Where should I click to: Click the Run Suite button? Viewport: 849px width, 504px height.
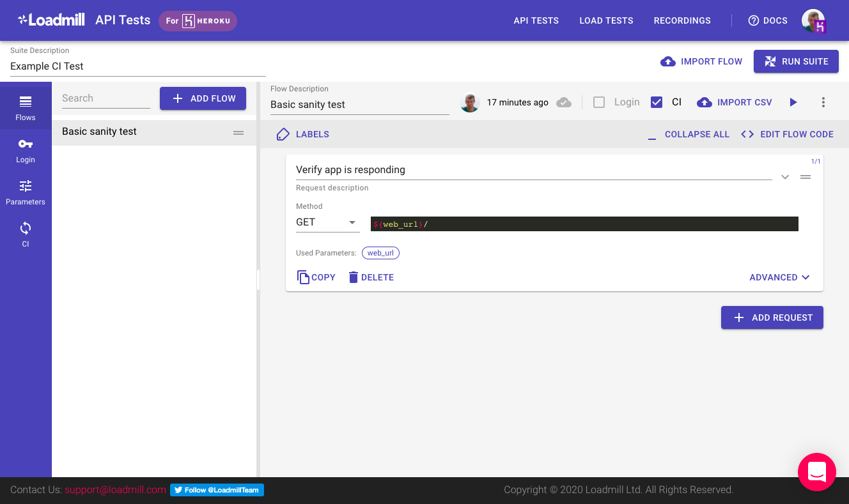[796, 61]
